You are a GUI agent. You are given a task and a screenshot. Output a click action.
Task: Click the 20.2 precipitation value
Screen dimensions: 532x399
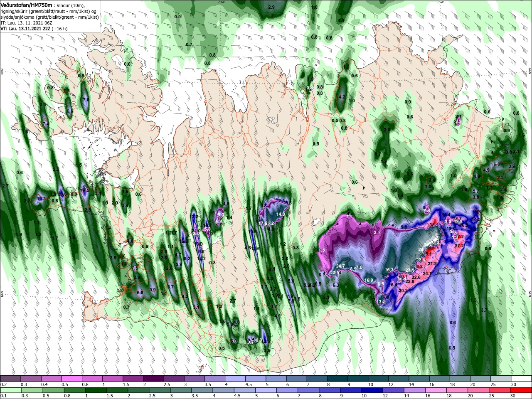(x=403, y=291)
